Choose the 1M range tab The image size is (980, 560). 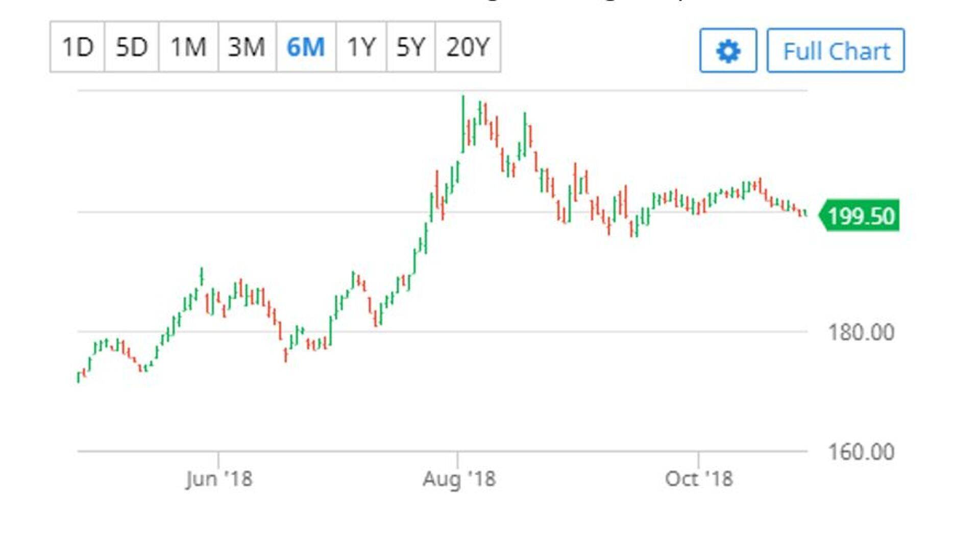pyautogui.click(x=188, y=47)
